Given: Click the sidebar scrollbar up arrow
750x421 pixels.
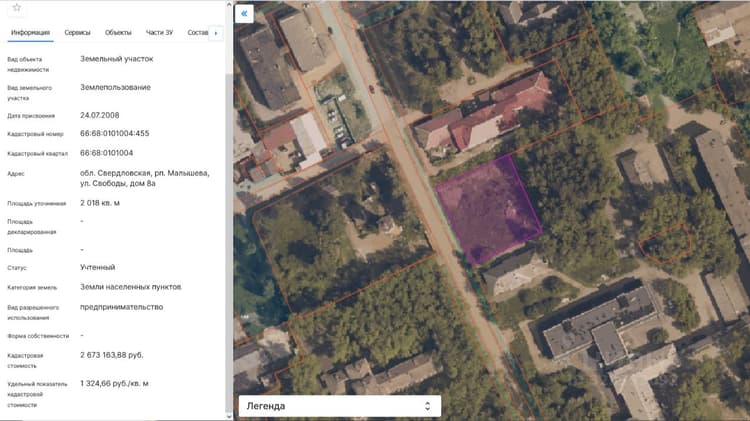Looking at the screenshot, I should click(229, 4).
